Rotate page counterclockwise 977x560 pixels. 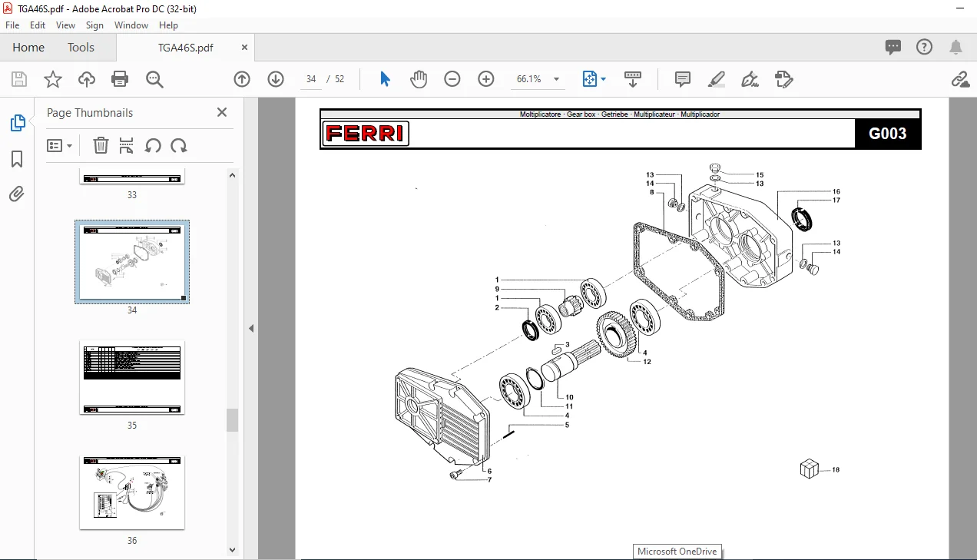tap(153, 145)
